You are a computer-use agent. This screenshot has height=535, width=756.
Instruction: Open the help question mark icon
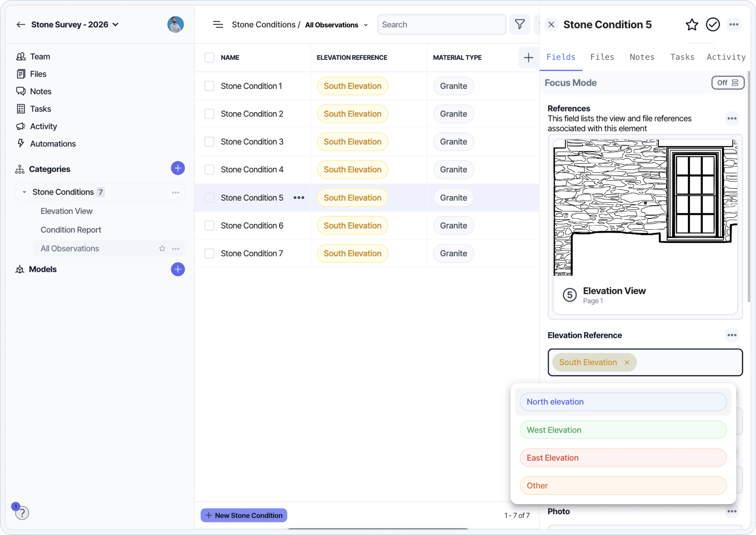pyautogui.click(x=22, y=513)
